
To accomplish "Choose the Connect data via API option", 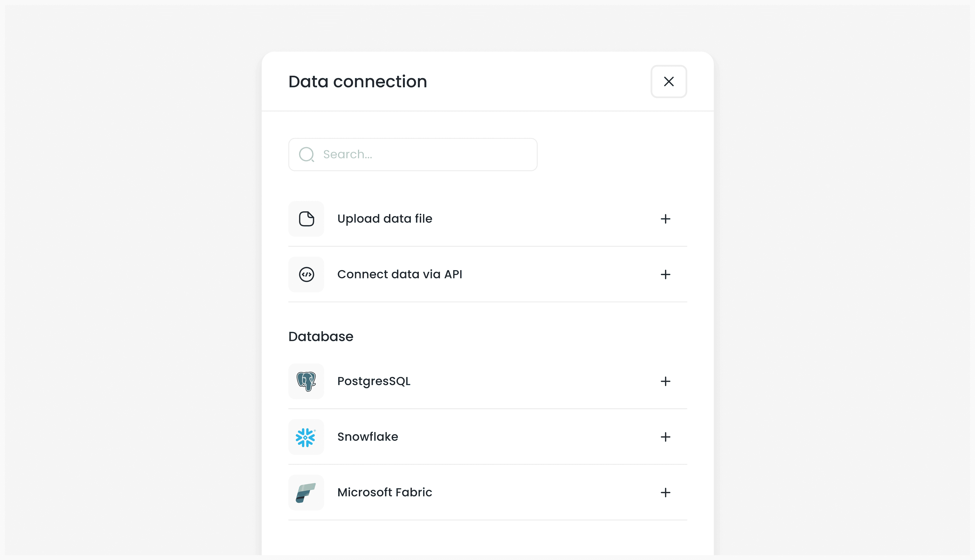I will tap(400, 274).
